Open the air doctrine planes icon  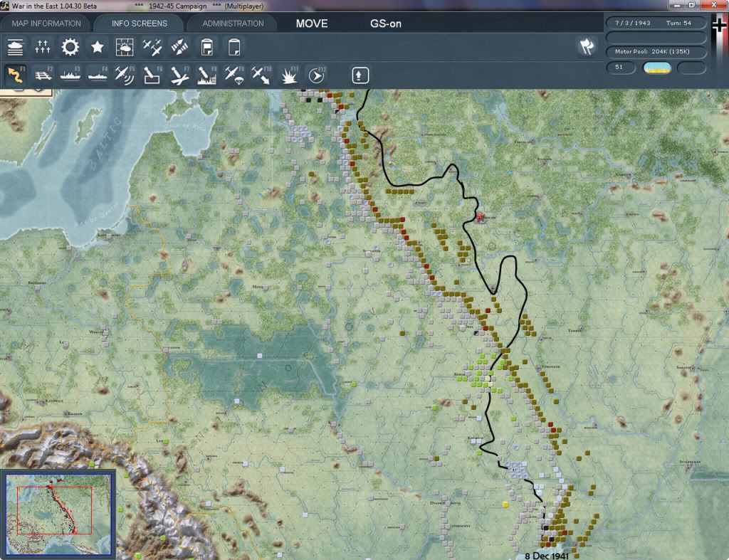(x=152, y=47)
